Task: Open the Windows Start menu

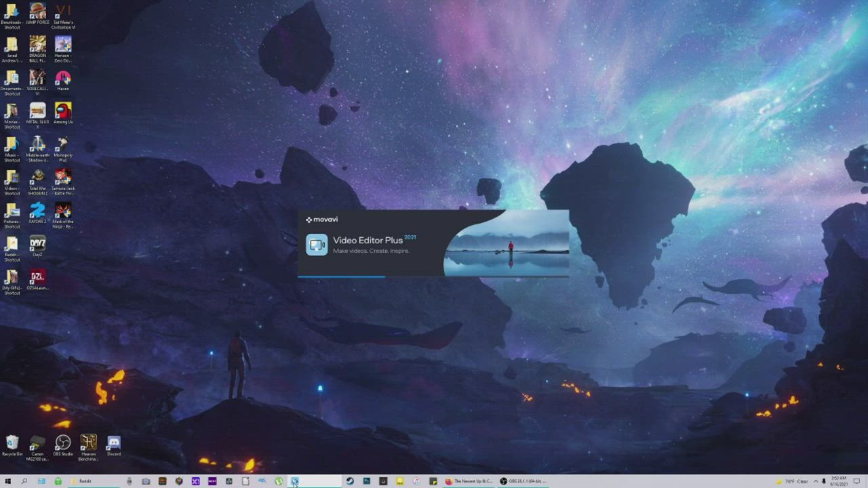Action: click(x=8, y=481)
